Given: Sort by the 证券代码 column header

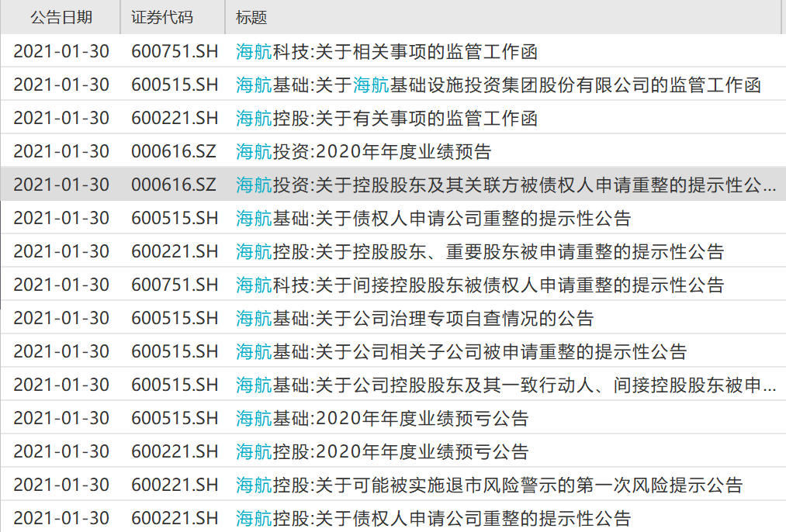Looking at the screenshot, I should pos(162,18).
